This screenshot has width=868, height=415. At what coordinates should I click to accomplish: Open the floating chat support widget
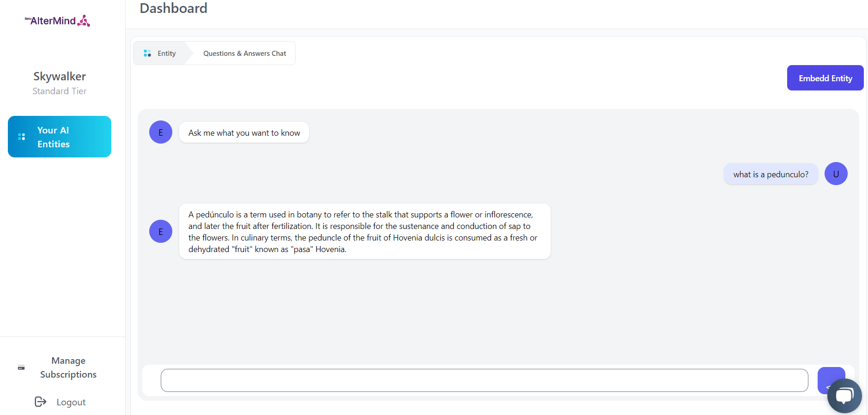coord(844,396)
